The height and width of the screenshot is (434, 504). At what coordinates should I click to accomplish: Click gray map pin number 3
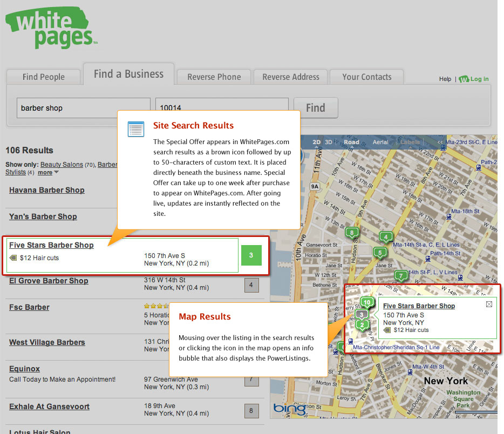pyautogui.click(x=362, y=315)
